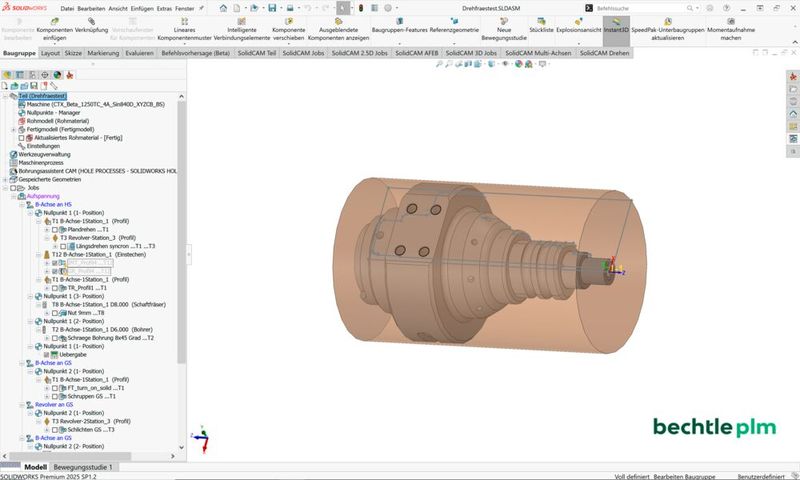This screenshot has width=800, height=480.
Task: Collapse Revolver an GS node
Action: click(21, 405)
